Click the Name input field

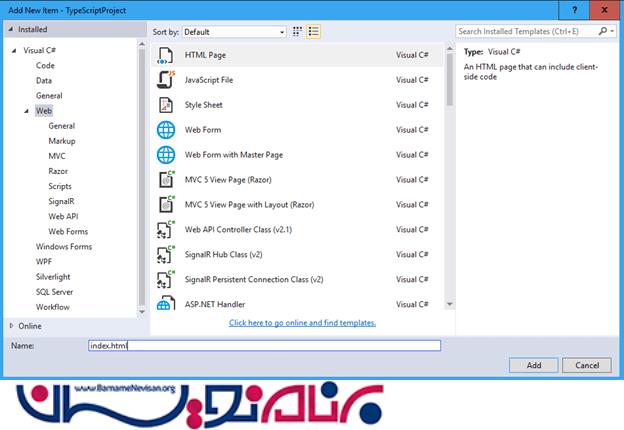coord(264,345)
